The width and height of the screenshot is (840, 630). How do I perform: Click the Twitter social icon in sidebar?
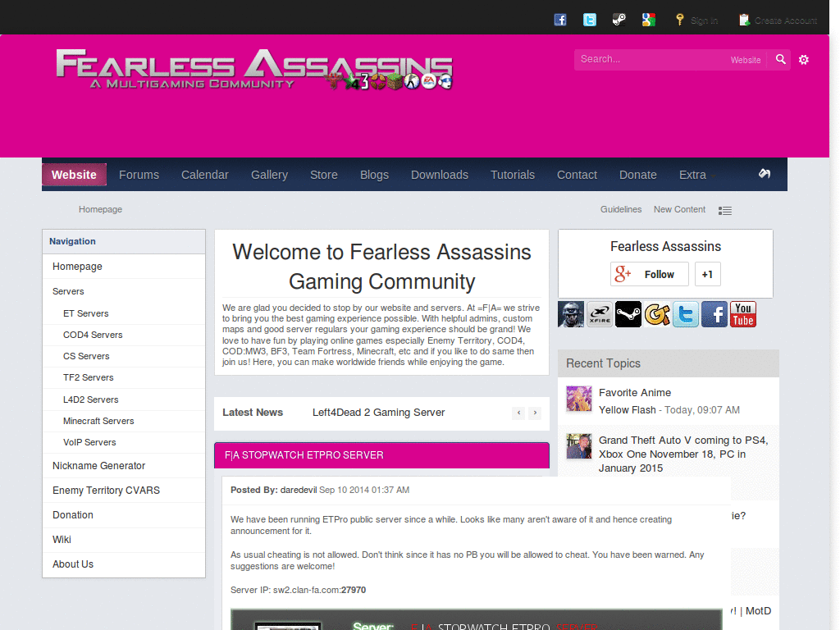pyautogui.click(x=686, y=314)
